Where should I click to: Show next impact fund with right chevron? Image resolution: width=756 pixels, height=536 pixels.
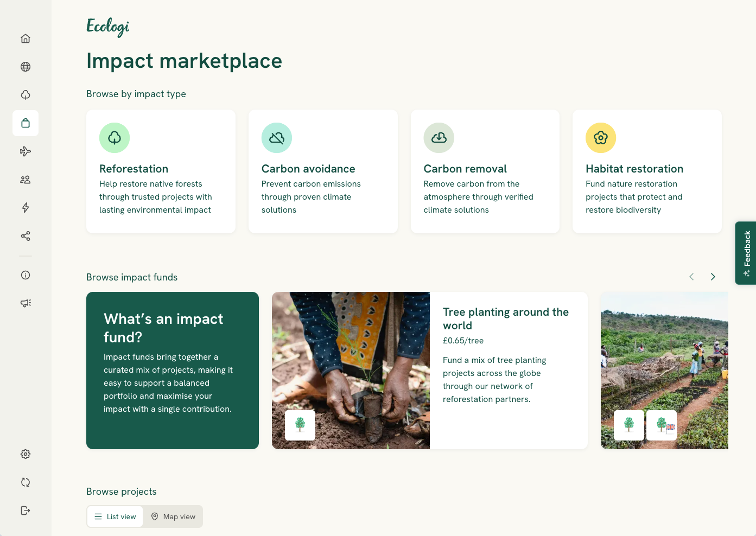coord(713,277)
